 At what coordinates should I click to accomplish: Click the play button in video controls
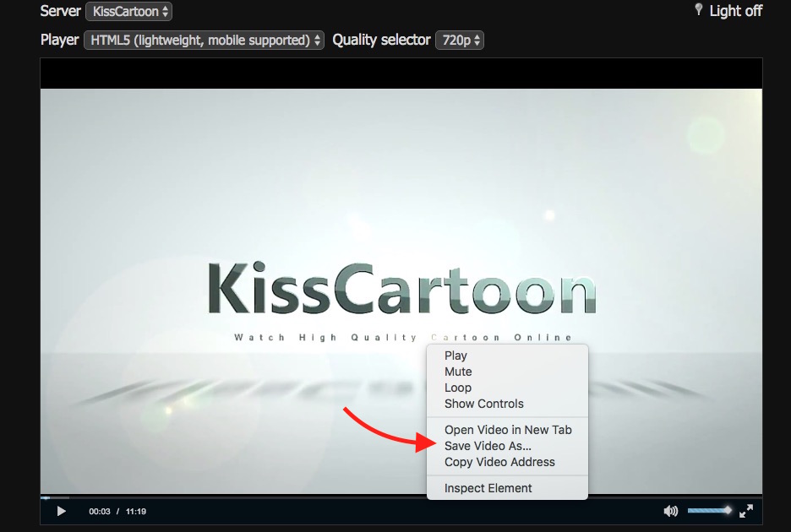point(61,511)
